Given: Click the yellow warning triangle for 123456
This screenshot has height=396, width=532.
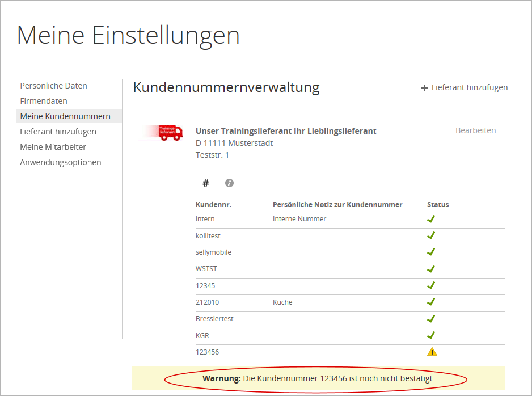Looking at the screenshot, I should (432, 352).
